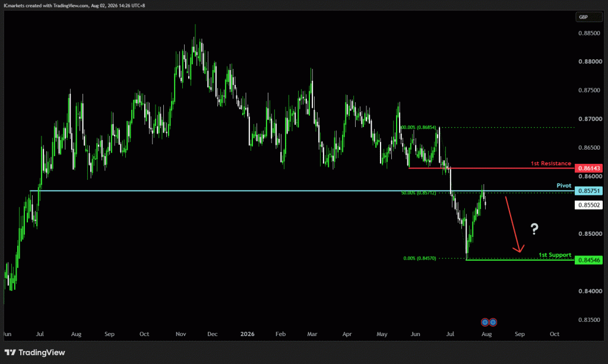Click the red downward arrow on chart

515,224
